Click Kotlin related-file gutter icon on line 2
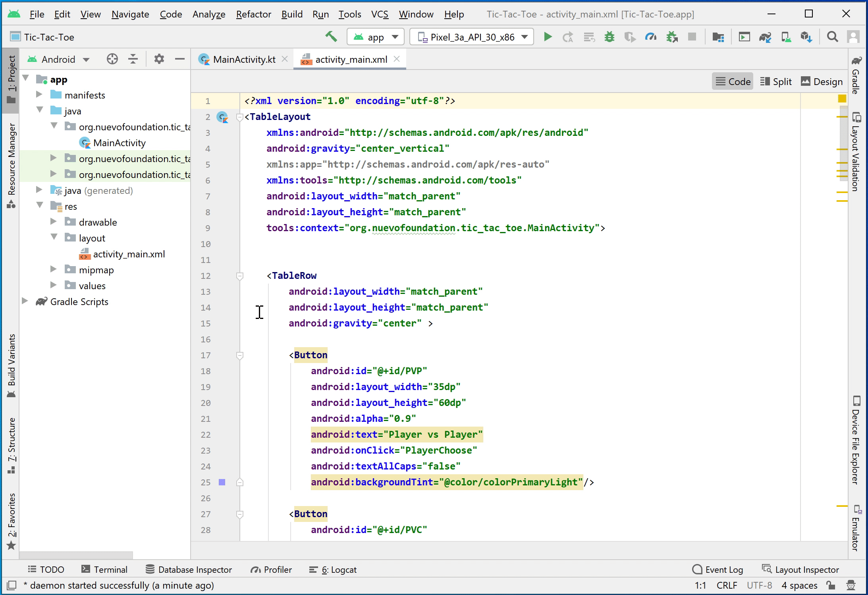Screen dimensions: 868x595 point(222,117)
